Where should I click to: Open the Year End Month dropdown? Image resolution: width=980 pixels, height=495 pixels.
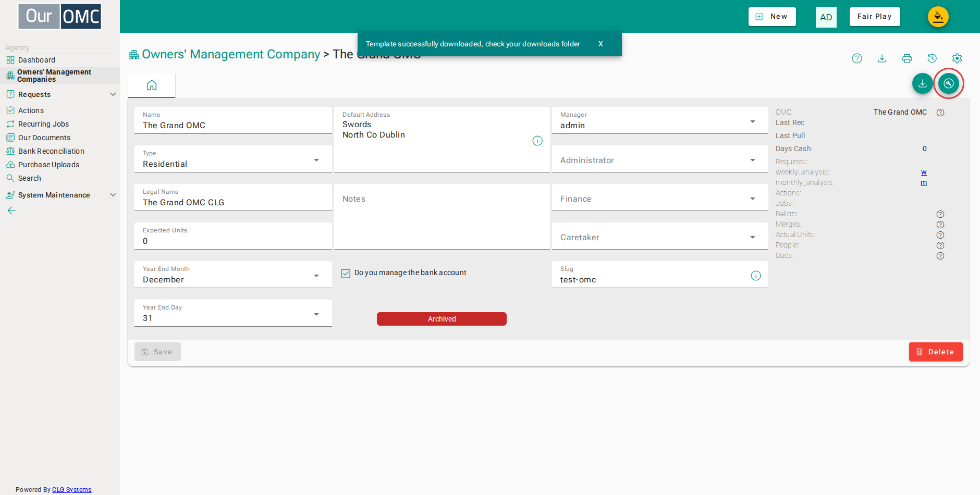[233, 275]
